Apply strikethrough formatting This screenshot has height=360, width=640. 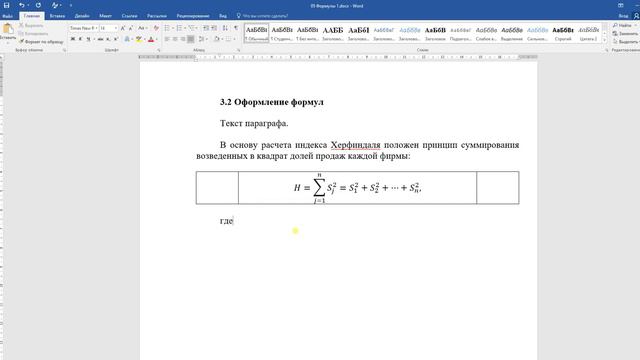point(100,39)
